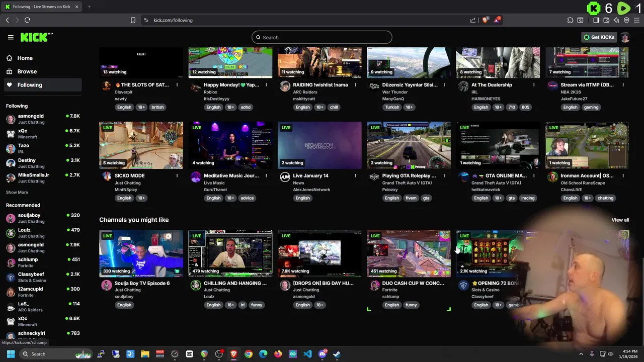Screen dimensions: 644x362
Task: Open Windows Start menu
Action: (x=11, y=354)
